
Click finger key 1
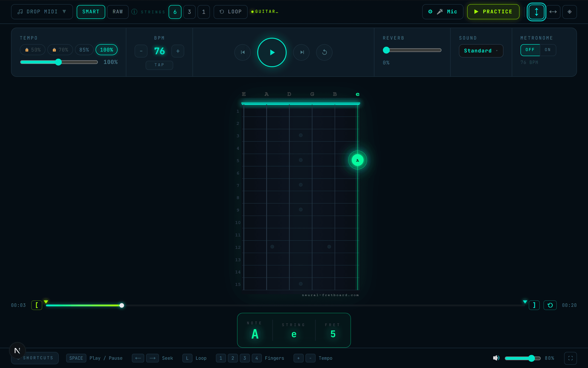(221, 358)
